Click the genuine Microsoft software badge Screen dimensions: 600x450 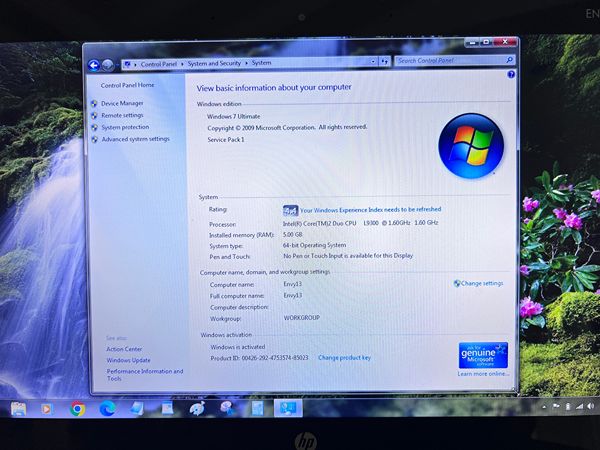[483, 355]
